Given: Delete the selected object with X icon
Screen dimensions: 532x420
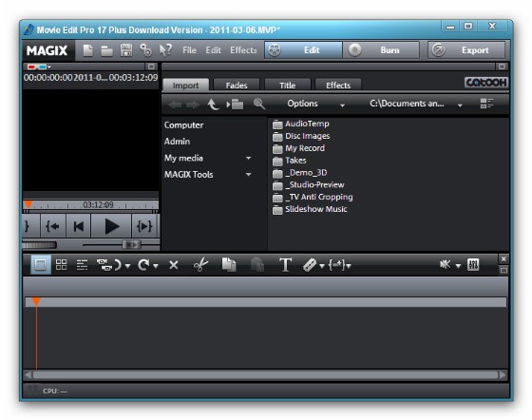Looking at the screenshot, I should 174,265.
